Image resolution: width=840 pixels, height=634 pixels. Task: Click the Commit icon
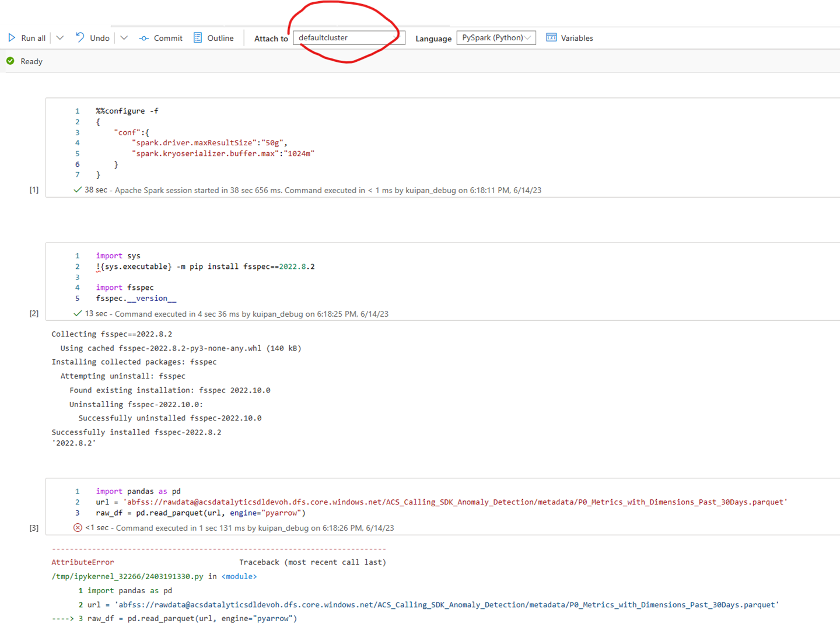pos(143,38)
